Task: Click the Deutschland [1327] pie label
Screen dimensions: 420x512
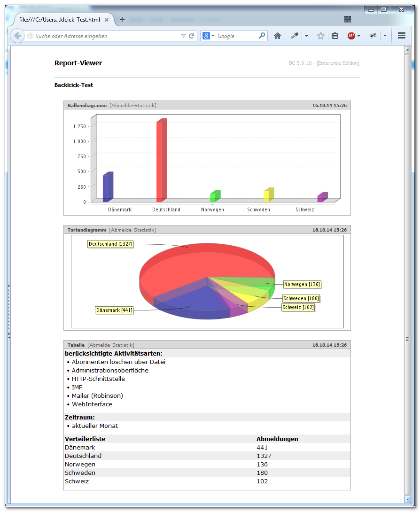Action: coord(110,244)
